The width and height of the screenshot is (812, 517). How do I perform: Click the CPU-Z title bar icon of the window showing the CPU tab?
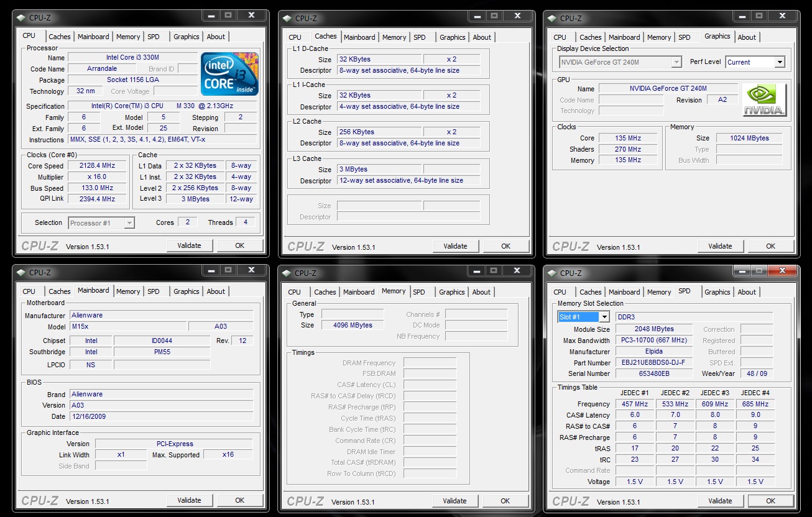pyautogui.click(x=21, y=17)
